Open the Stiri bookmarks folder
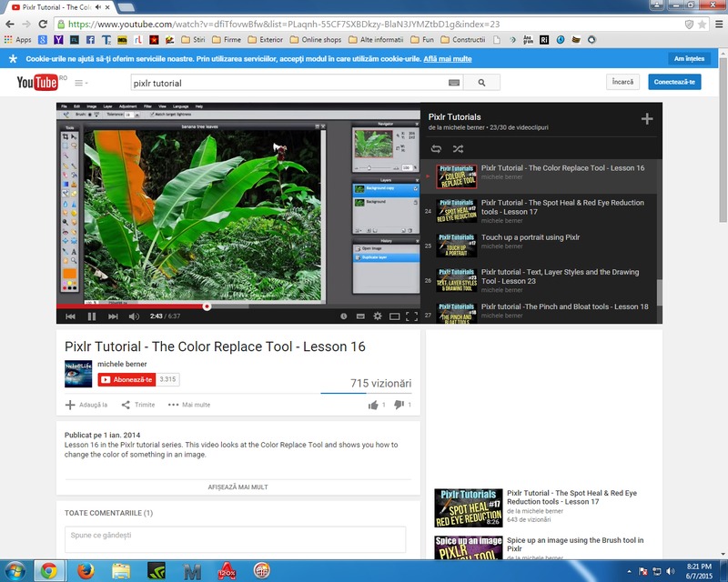Image resolution: width=728 pixels, height=582 pixels. coord(193,40)
